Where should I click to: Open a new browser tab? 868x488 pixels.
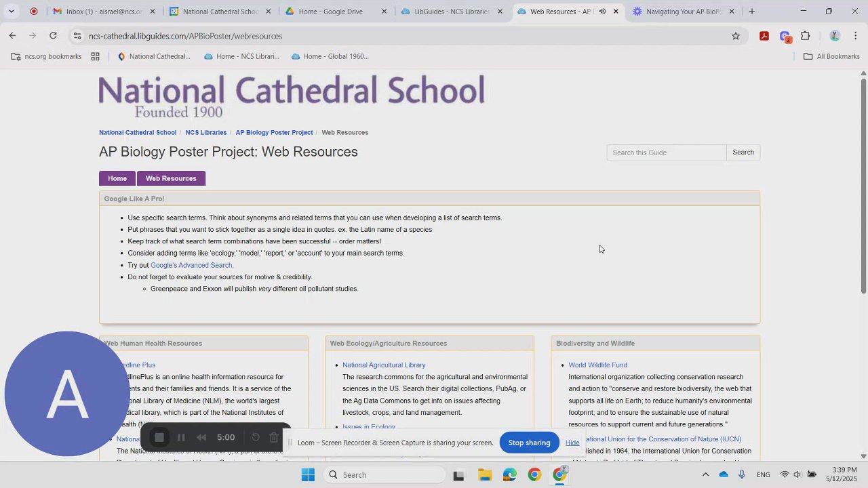tap(752, 12)
